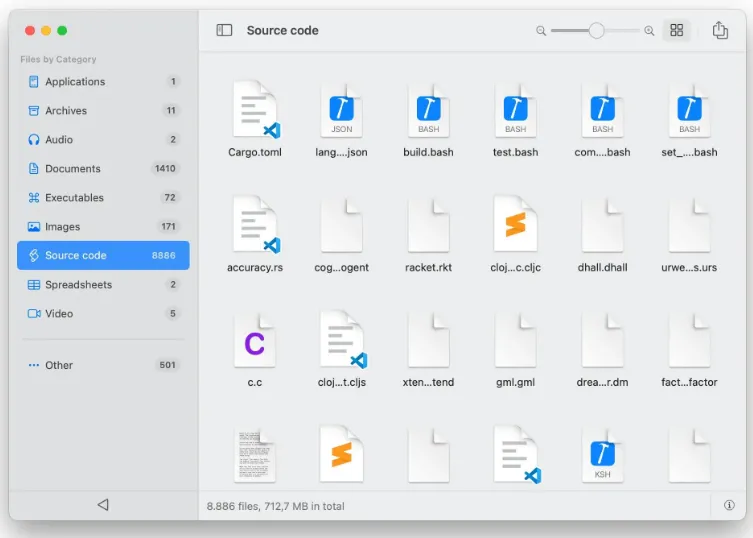Select the KSH script file icon
Image resolution: width=753 pixels, height=538 pixels.
[602, 455]
